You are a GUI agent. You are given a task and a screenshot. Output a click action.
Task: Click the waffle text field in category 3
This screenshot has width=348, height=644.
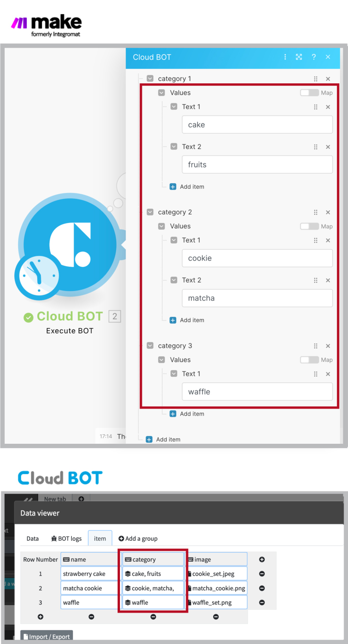[257, 392]
